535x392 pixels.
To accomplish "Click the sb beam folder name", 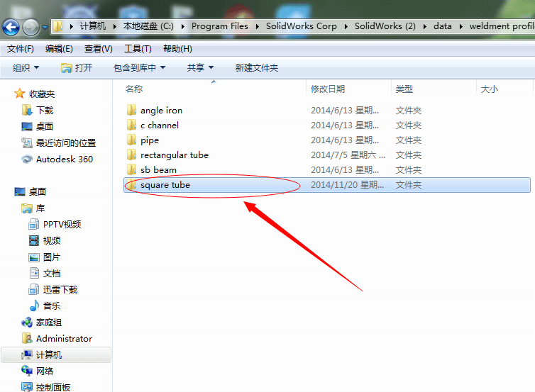I will click(159, 170).
